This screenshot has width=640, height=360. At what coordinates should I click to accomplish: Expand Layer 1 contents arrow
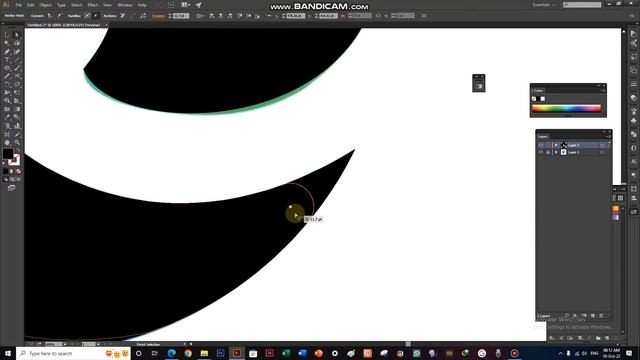pos(556,152)
